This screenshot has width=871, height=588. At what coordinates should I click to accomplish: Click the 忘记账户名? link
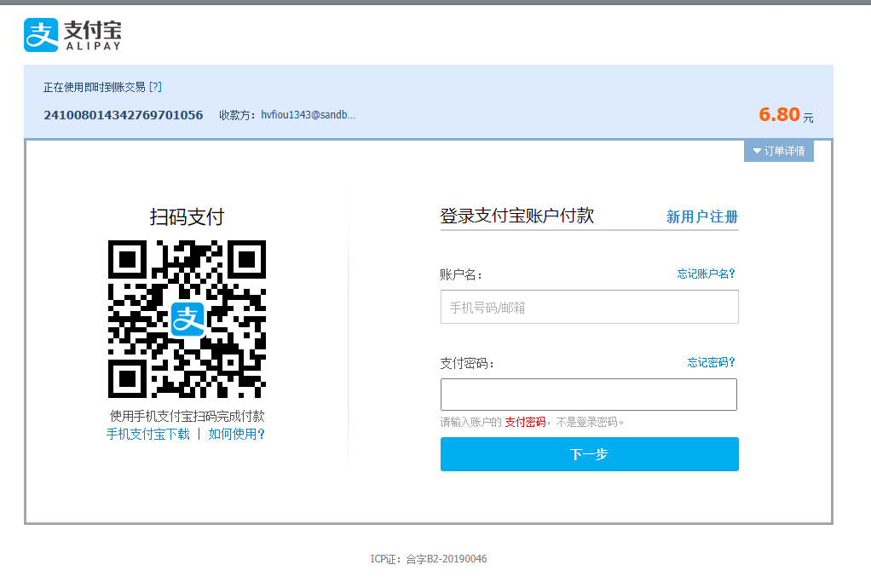pyautogui.click(x=706, y=274)
